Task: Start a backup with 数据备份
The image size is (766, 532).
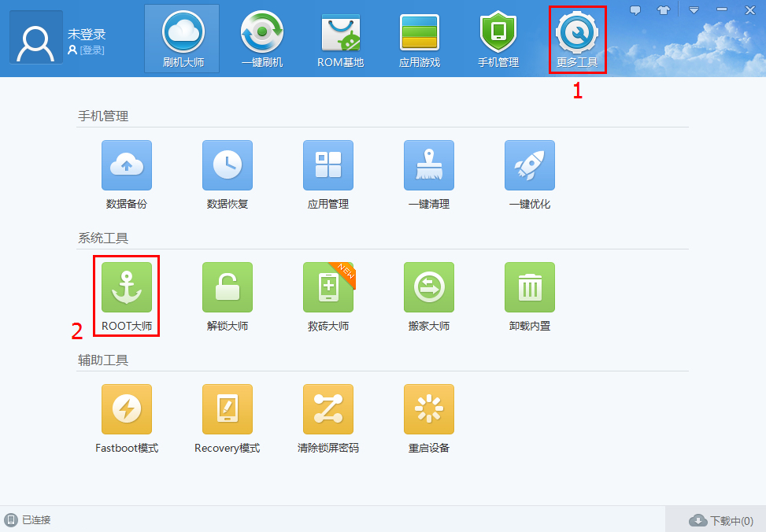Action: coord(126,165)
